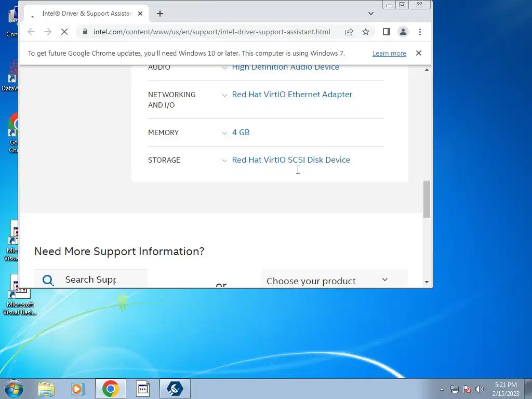
Task: Open a new Chrome tab
Action: coord(160,14)
